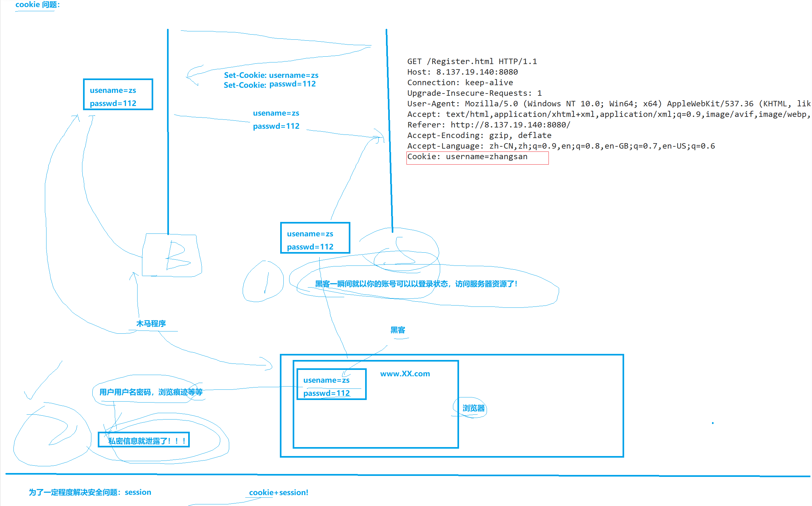812x506 pixels.
Task: Click the 'cookie 问题:' heading text
Action: 37,5
